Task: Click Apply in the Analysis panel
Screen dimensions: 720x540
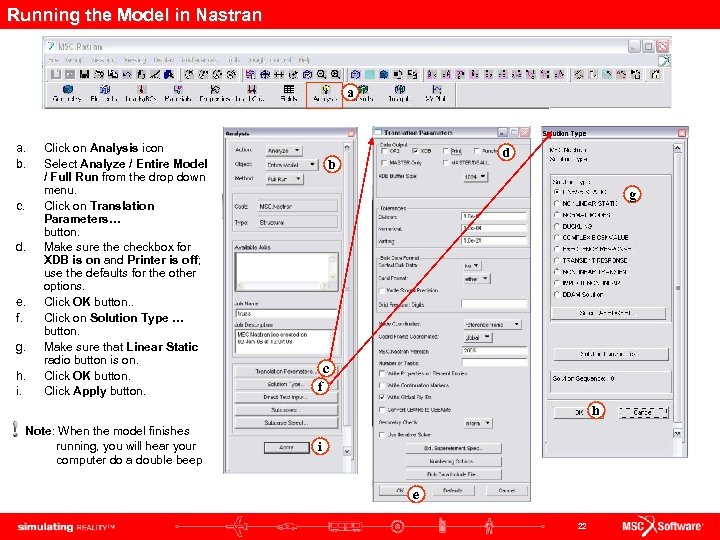Action: point(287,447)
